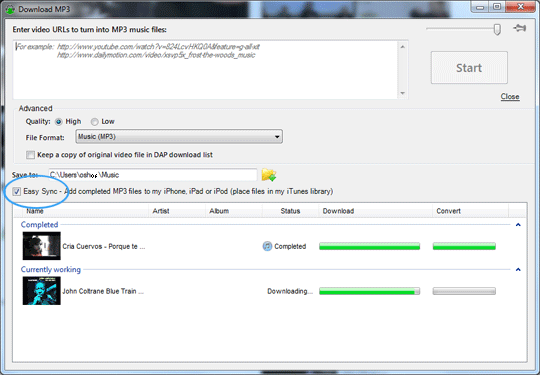Click the Cria Cuervos convert progress bar

coord(464,246)
